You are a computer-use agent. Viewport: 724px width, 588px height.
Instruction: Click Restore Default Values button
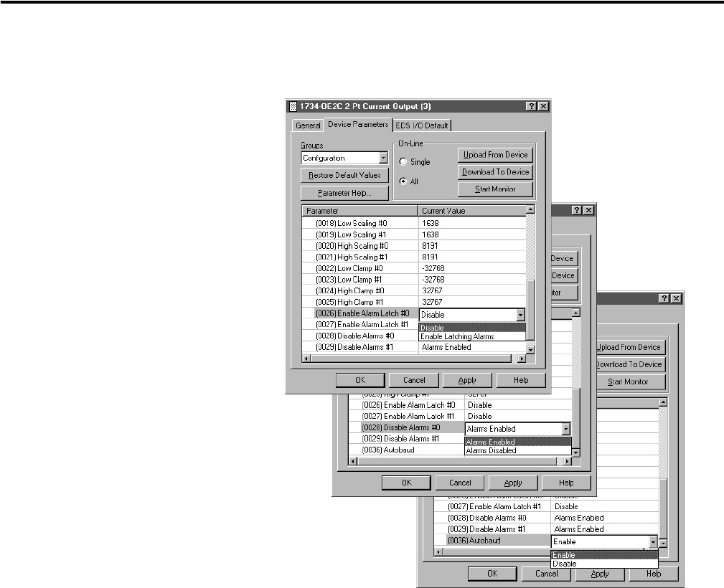(344, 175)
